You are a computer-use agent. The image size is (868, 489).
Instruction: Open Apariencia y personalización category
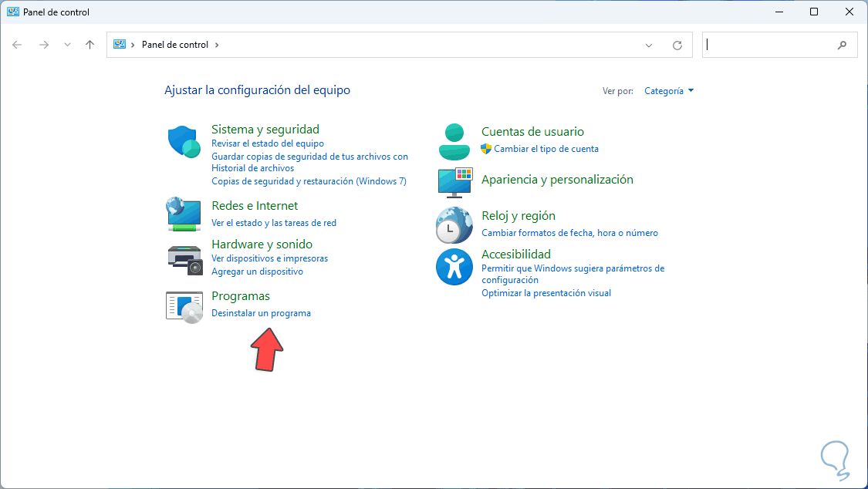(x=557, y=179)
